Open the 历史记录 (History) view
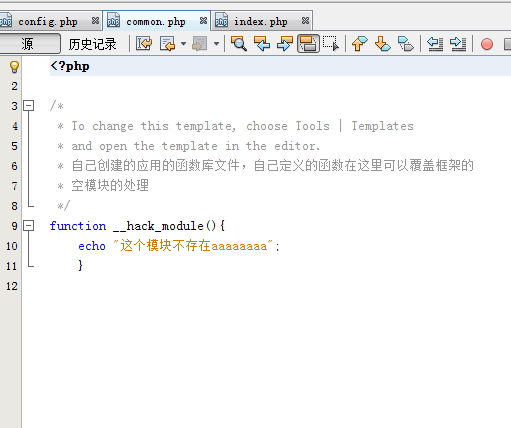Screen dimensions: 511x428 pyautogui.click(x=92, y=44)
